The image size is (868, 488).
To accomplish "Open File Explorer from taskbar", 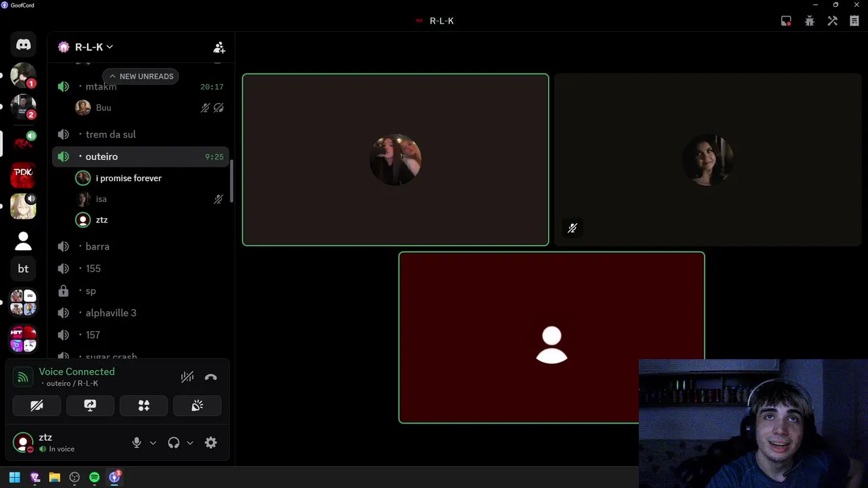I will coord(55,477).
